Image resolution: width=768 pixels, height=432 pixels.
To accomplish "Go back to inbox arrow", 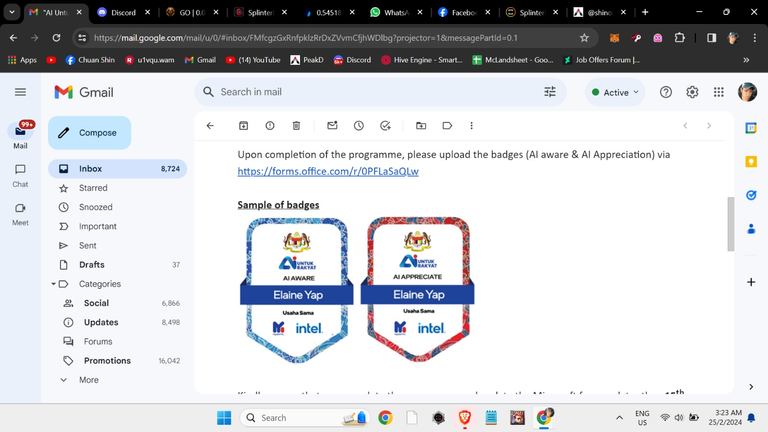I will pos(210,126).
